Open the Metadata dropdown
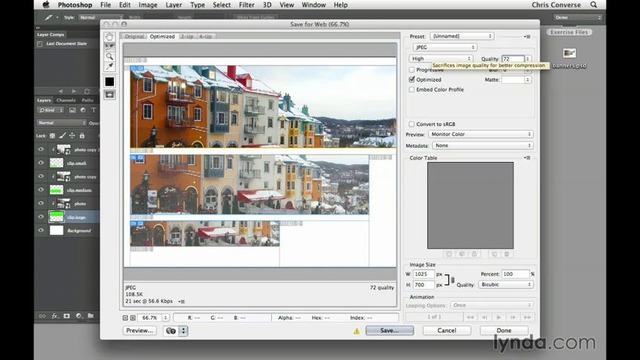This screenshot has height=360, width=640. 482,146
